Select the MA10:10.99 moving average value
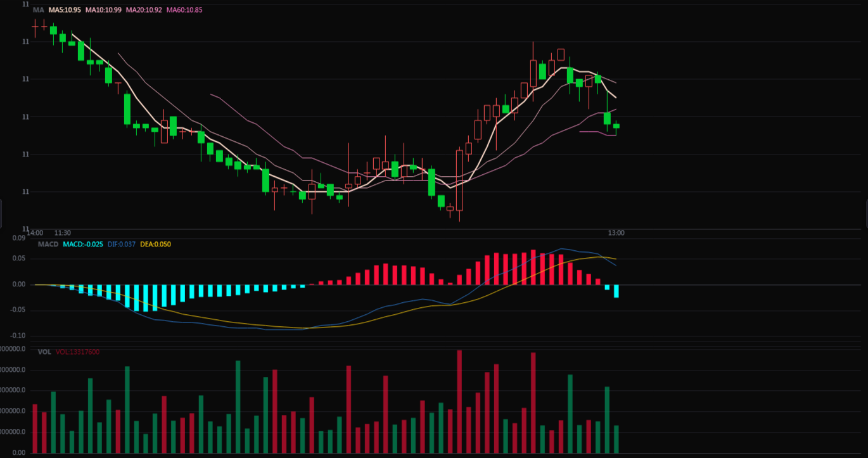The image size is (868, 458). [x=103, y=10]
